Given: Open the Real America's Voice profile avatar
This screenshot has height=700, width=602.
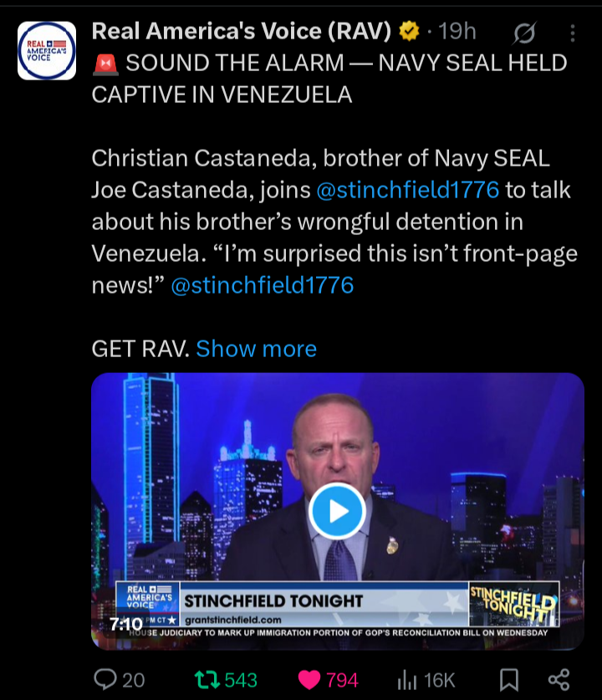Looking at the screenshot, I should (x=47, y=50).
